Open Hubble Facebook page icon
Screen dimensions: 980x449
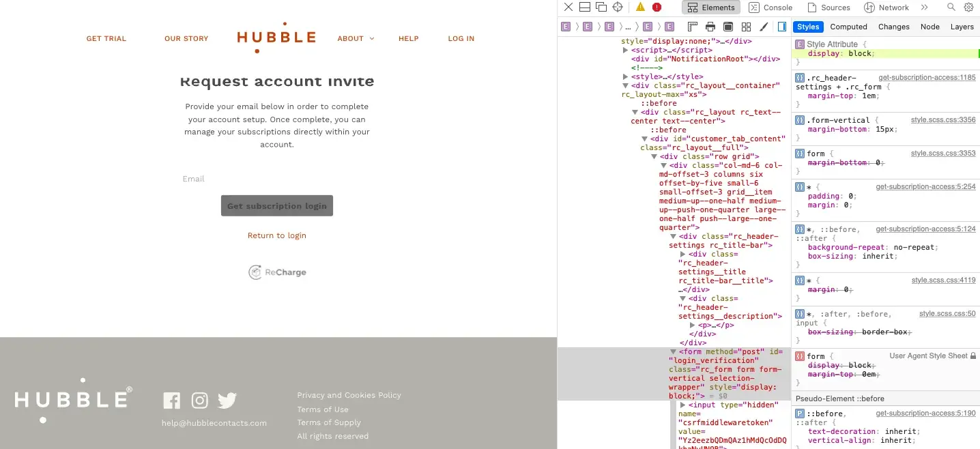(172, 401)
